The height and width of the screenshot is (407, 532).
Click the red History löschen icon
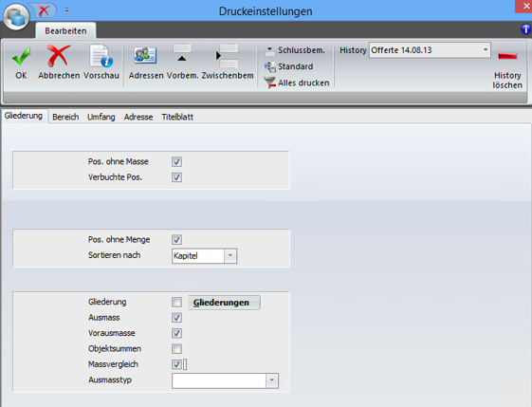[507, 56]
